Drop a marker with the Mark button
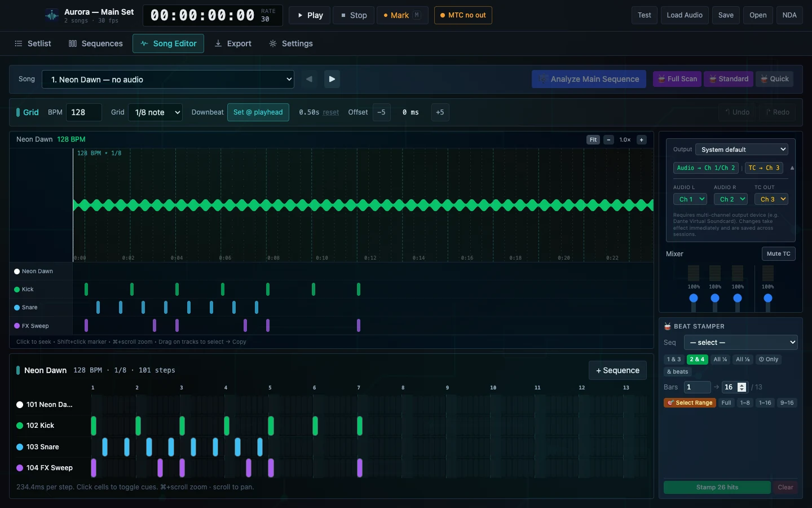 pos(402,15)
